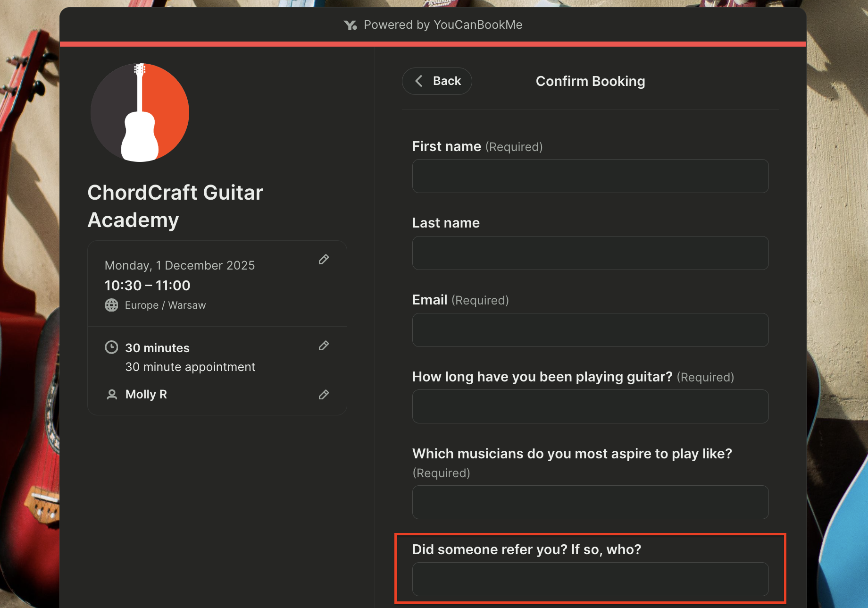The height and width of the screenshot is (608, 868).
Task: Click the Monday, 1 December 2025 date text
Action: pyautogui.click(x=179, y=265)
